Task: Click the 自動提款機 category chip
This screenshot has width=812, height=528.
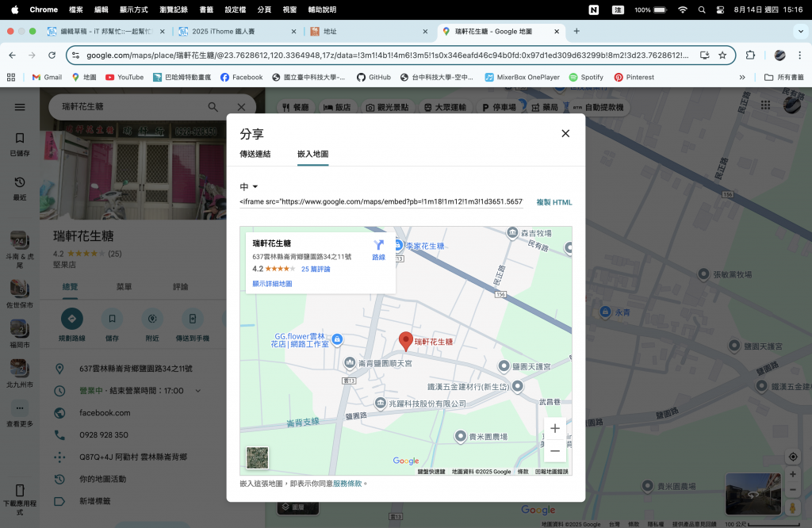Action: pos(598,107)
